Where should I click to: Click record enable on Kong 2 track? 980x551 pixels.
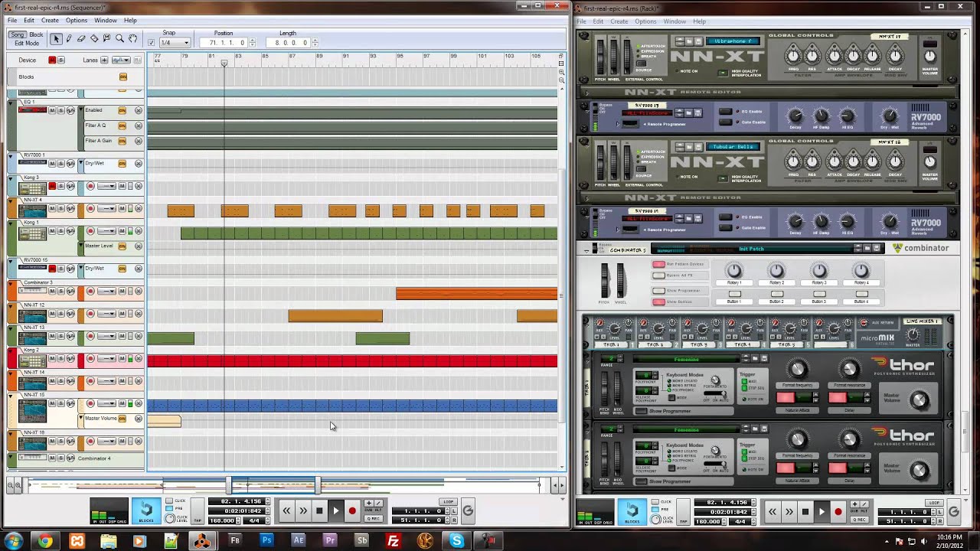90,359
